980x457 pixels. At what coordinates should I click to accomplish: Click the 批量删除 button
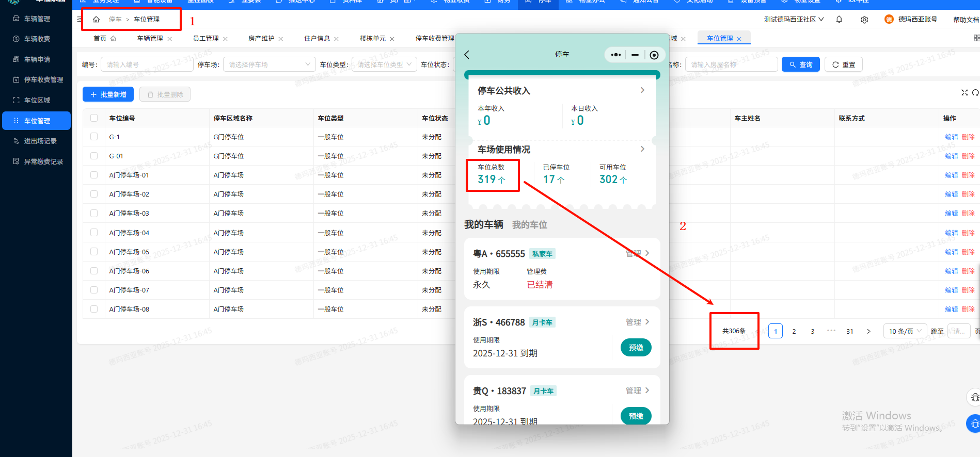coord(165,94)
